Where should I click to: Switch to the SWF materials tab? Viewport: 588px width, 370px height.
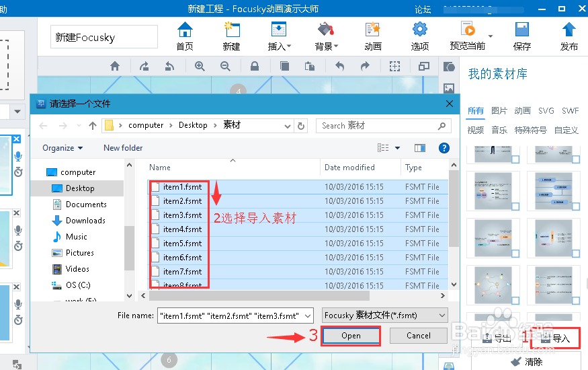click(570, 111)
